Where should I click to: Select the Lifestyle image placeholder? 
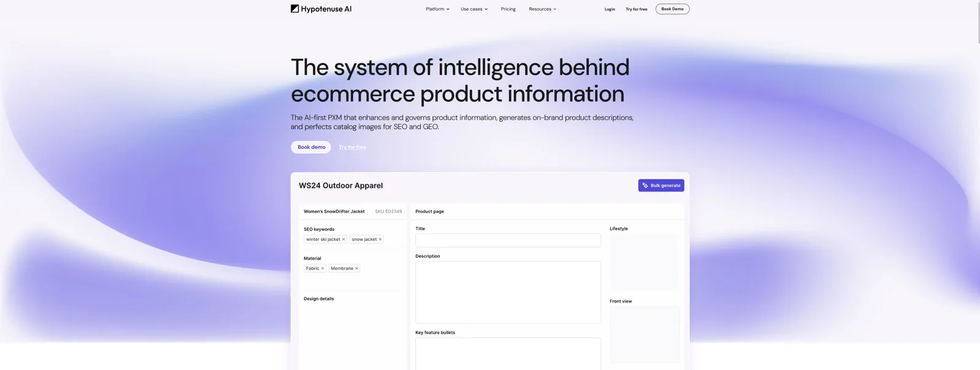click(644, 262)
